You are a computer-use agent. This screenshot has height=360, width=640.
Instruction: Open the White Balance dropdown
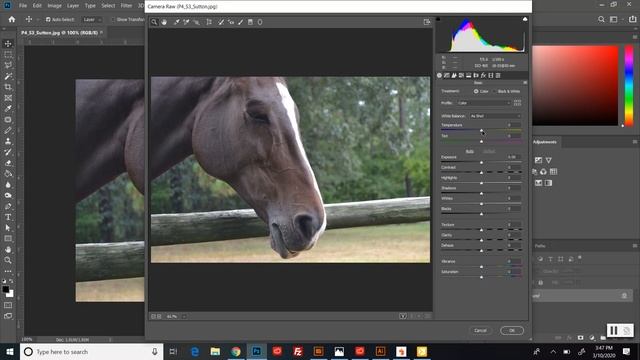[x=495, y=116]
